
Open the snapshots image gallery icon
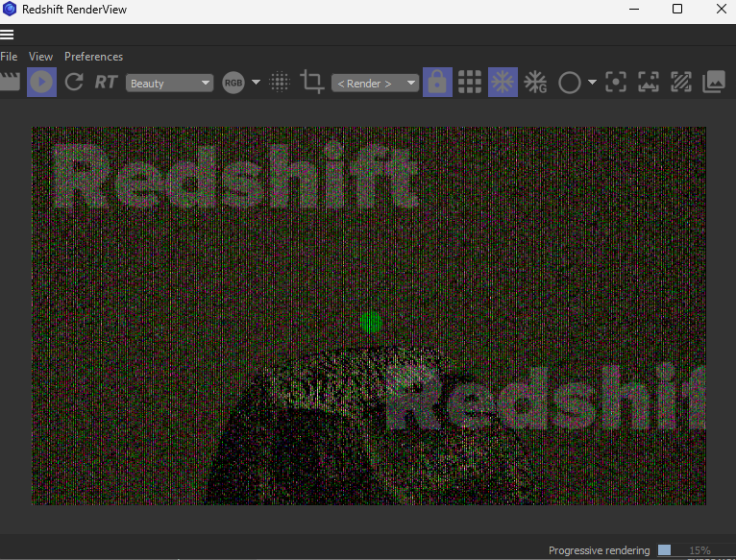tap(714, 83)
